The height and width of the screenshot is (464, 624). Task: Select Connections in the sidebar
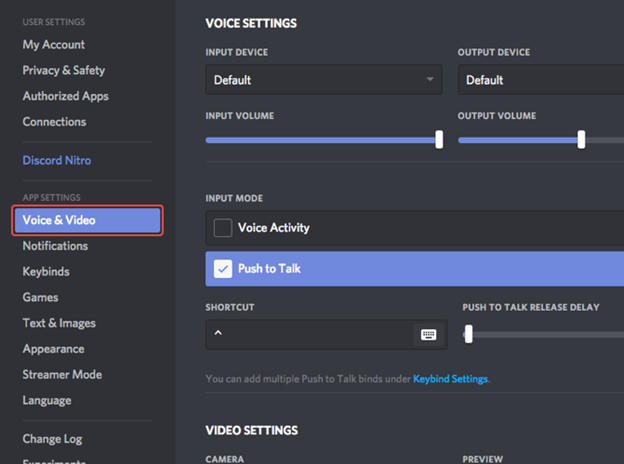coord(54,122)
